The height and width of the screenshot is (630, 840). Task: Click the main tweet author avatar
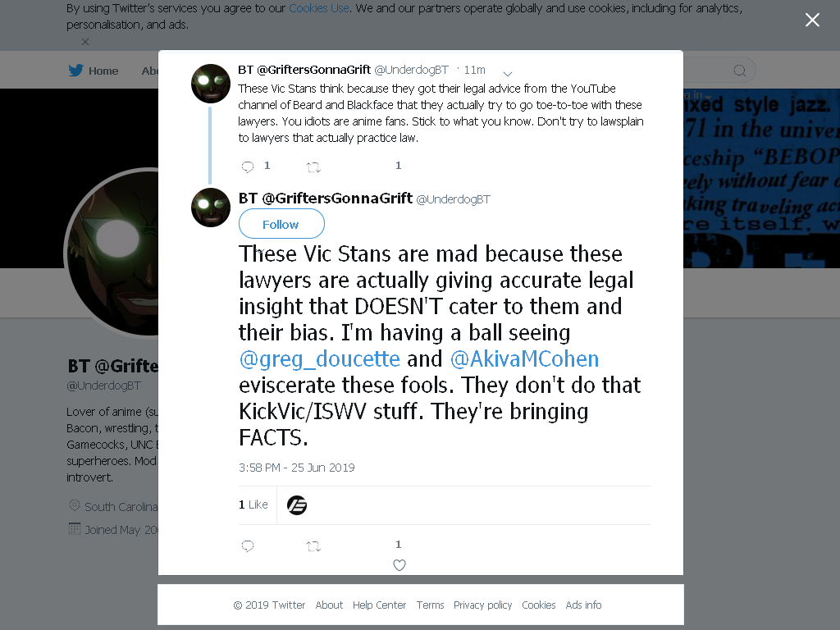(211, 208)
